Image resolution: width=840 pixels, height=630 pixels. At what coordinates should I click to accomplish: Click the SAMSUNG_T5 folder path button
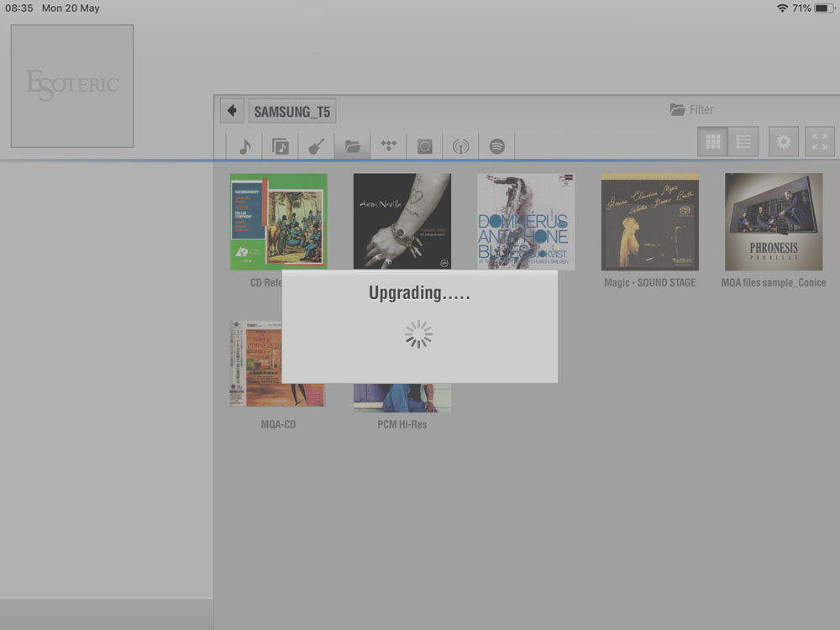(x=291, y=111)
